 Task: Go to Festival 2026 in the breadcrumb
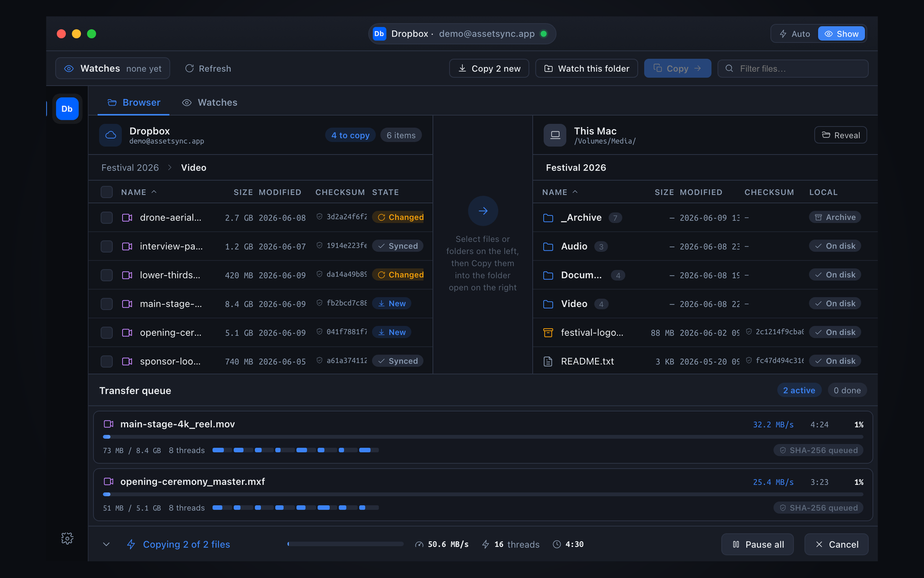pyautogui.click(x=130, y=168)
